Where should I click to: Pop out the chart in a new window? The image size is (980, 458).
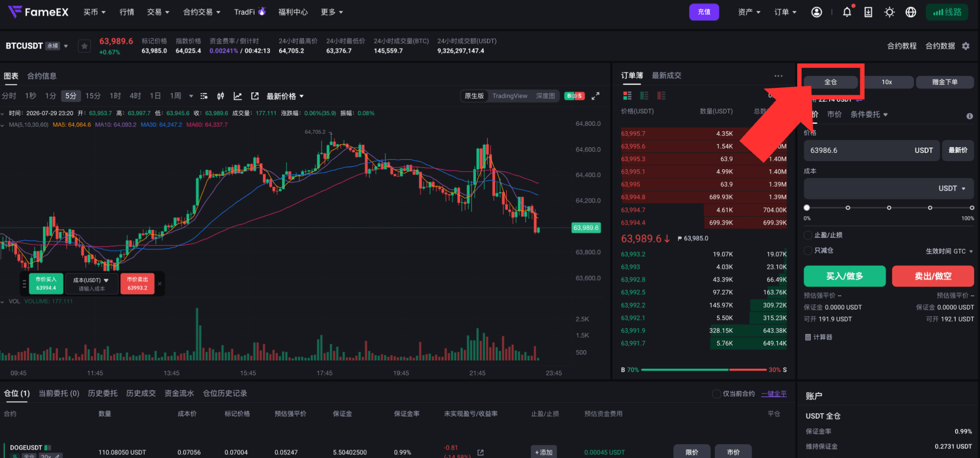pyautogui.click(x=255, y=96)
